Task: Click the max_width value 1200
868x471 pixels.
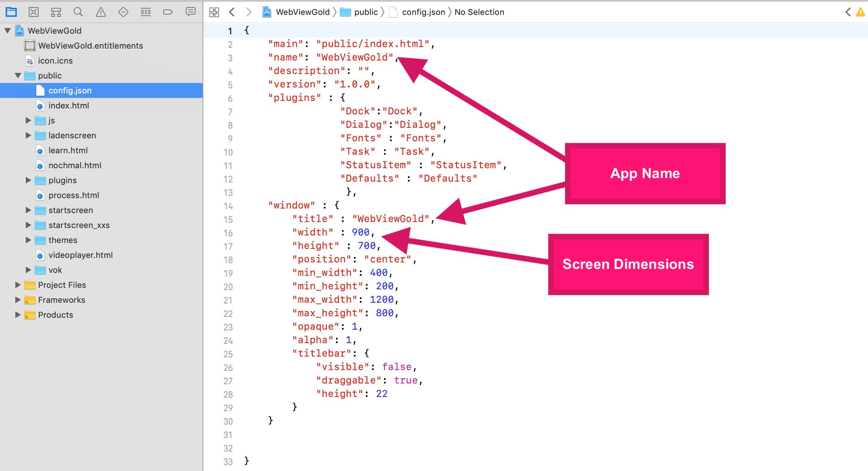Action: pyautogui.click(x=382, y=299)
